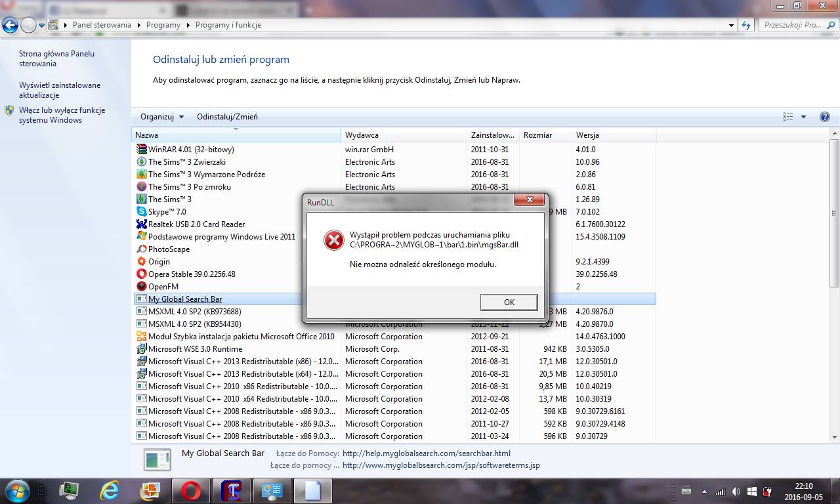Sort the list by Rozmiar column

[x=545, y=135]
